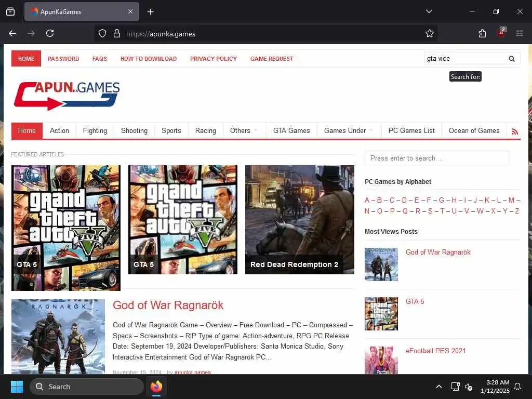Close the ApunKaGames tab
532x399 pixels.
coord(130,11)
